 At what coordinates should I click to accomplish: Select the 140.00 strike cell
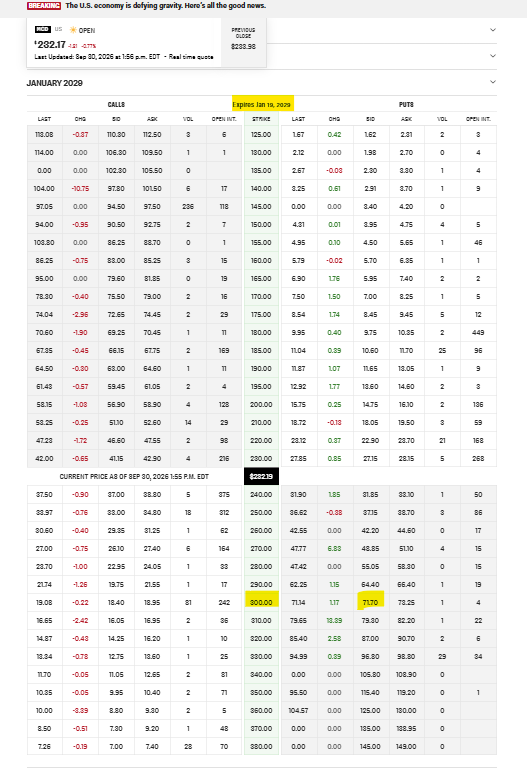tap(261, 188)
